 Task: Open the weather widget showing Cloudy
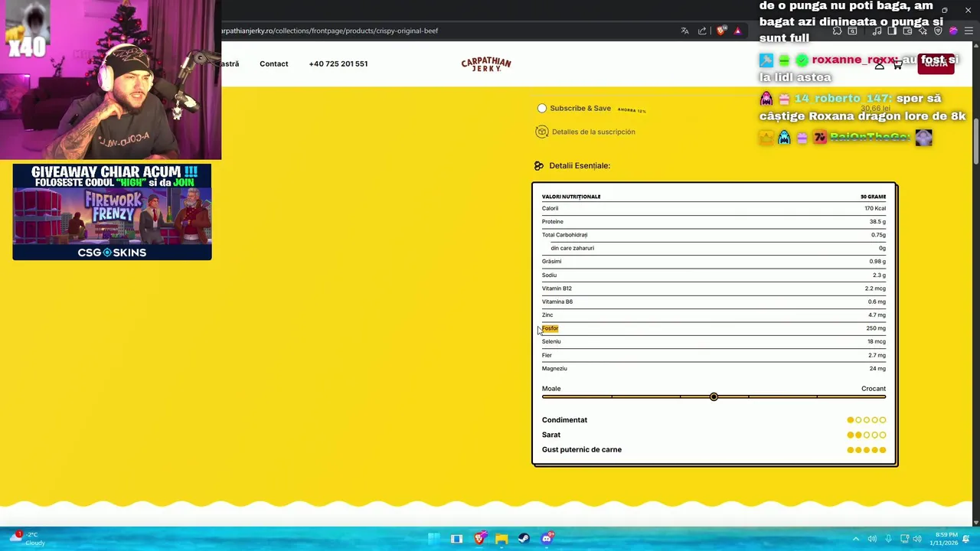click(27, 539)
